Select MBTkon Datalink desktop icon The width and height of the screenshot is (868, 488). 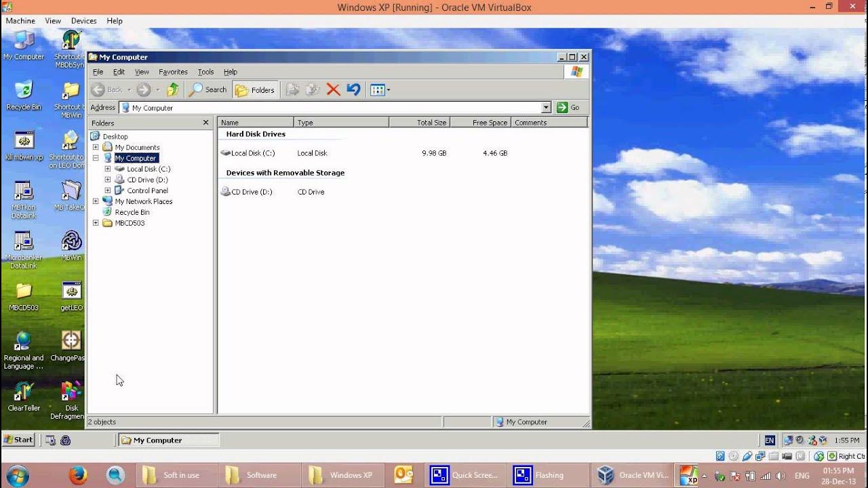click(x=24, y=200)
